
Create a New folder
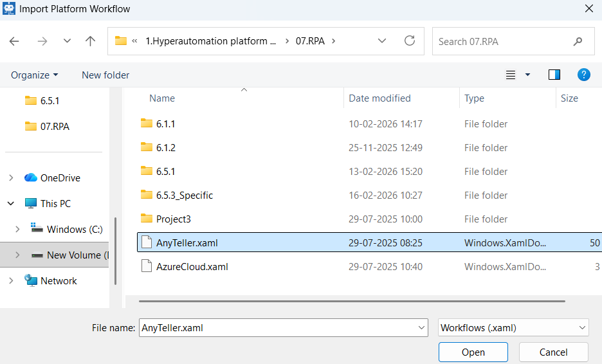[x=105, y=75]
